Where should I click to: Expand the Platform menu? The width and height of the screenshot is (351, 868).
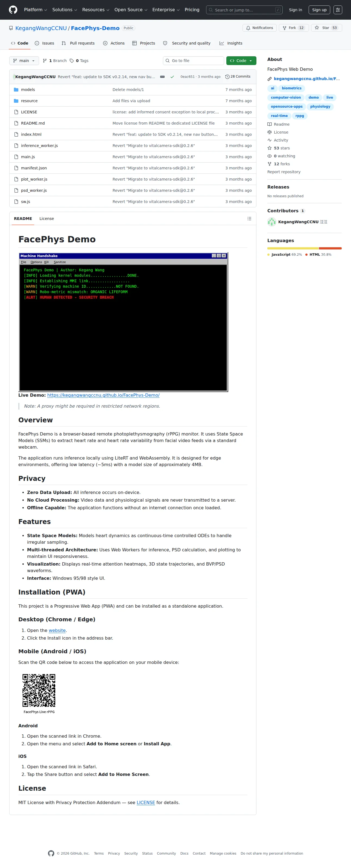pos(36,10)
